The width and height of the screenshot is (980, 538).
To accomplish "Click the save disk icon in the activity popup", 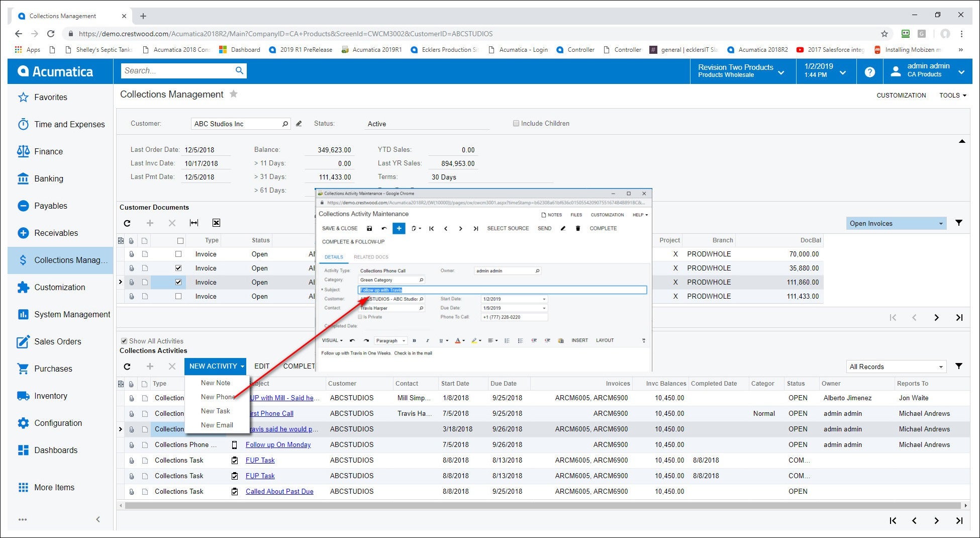I will (369, 228).
